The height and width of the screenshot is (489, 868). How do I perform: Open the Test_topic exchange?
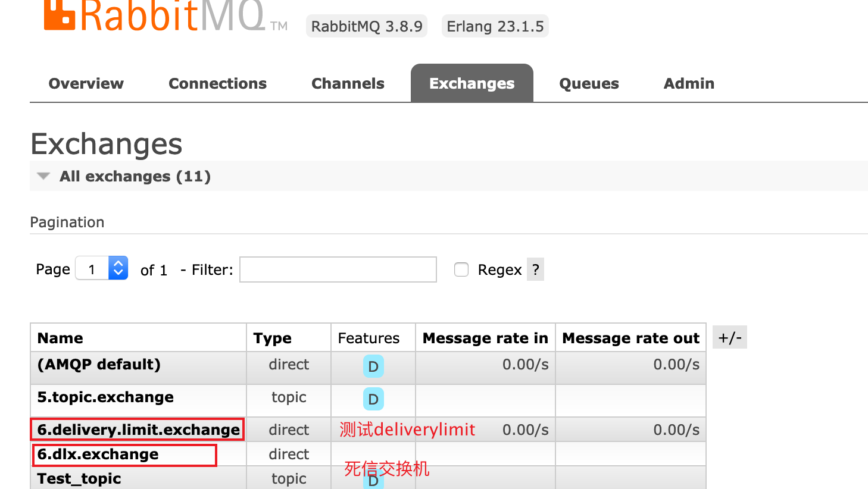79,479
